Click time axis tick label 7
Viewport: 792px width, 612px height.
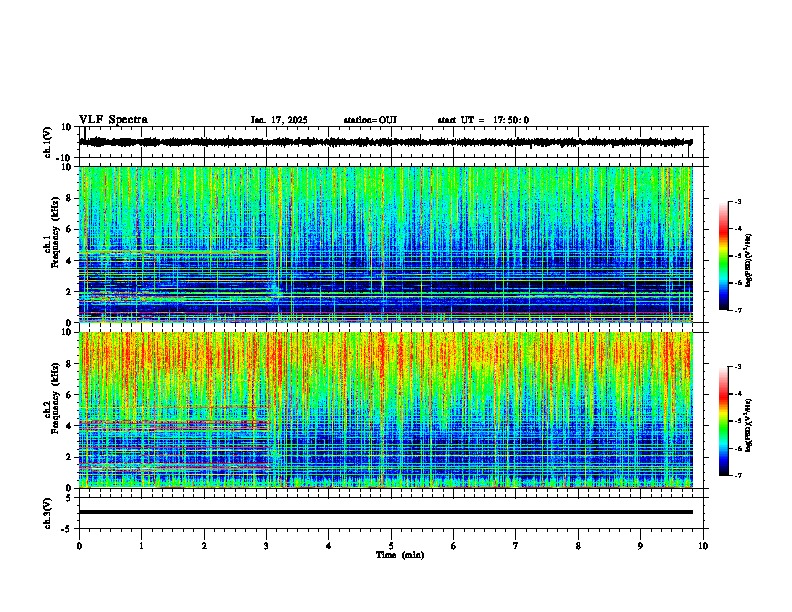click(516, 546)
